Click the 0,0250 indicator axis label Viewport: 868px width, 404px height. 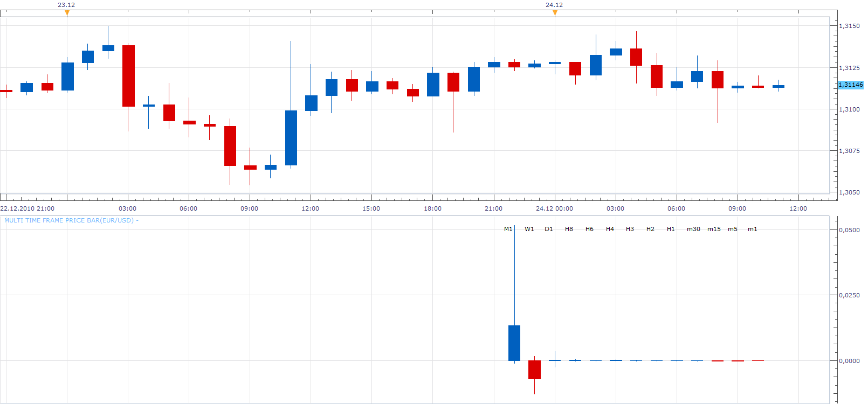click(x=850, y=295)
